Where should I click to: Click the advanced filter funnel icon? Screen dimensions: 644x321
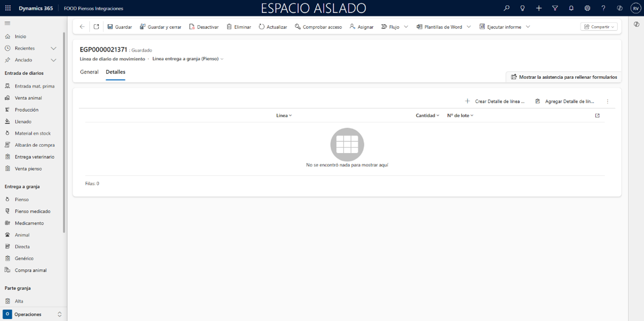point(555,8)
